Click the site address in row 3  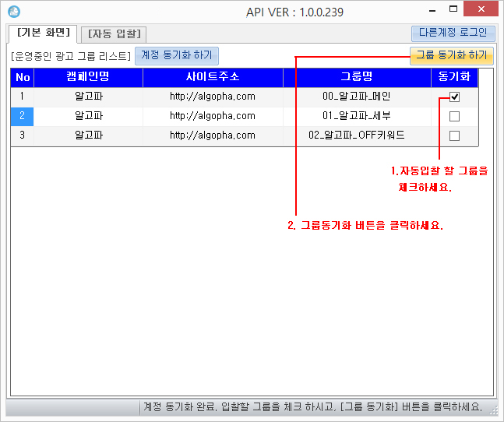(x=213, y=135)
